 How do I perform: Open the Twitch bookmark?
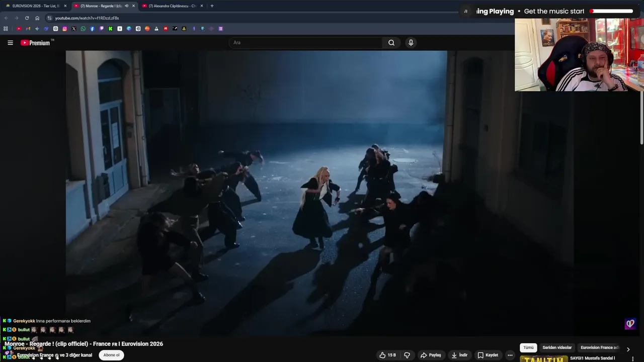tap(102, 29)
